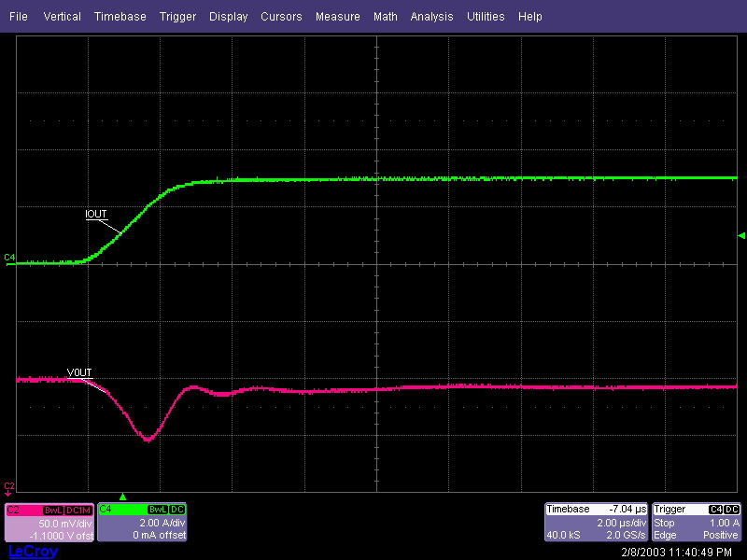Select the VOUT trace label
The height and width of the screenshot is (560, 747).
[79, 373]
